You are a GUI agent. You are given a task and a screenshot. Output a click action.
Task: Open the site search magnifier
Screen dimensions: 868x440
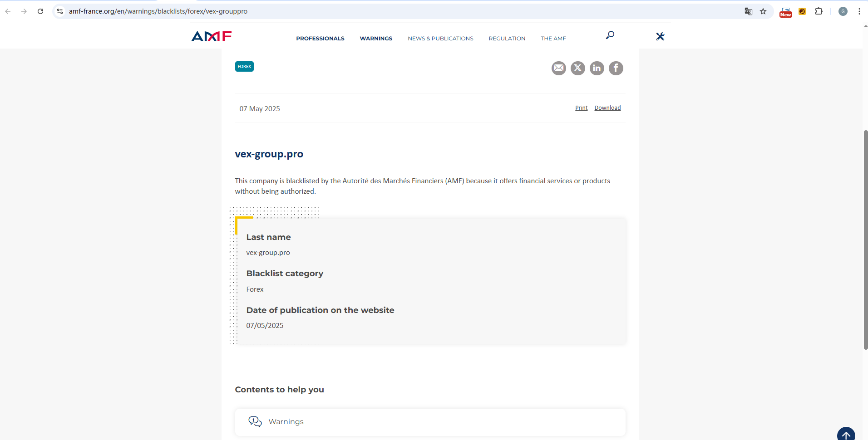pos(610,35)
